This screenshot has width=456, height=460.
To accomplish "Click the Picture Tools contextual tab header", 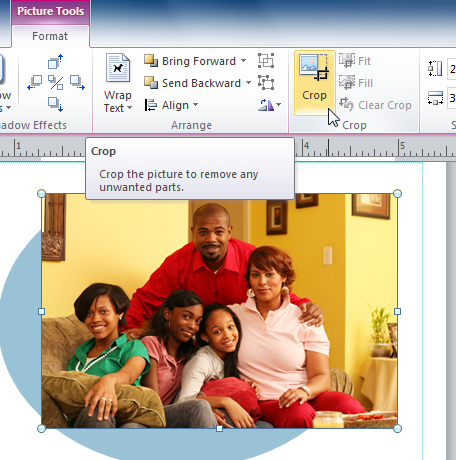I will [x=50, y=11].
